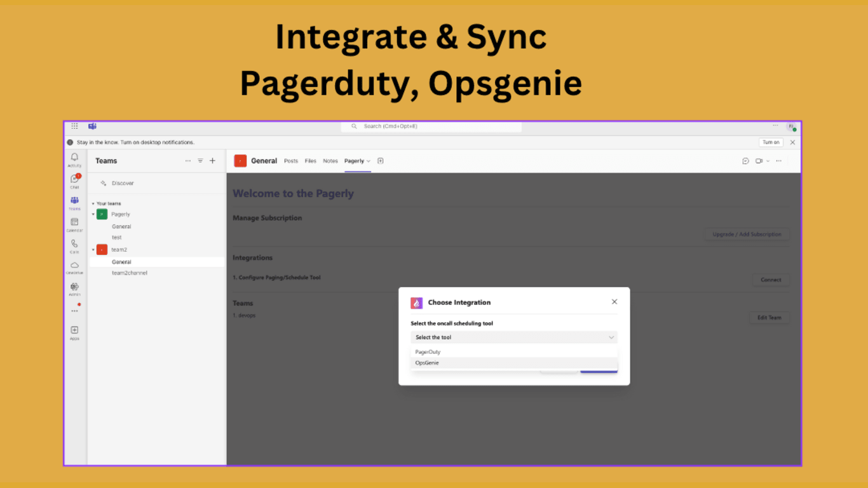Click the 'Integrations' section heading
Screen dimensions: 868x488
click(253, 258)
